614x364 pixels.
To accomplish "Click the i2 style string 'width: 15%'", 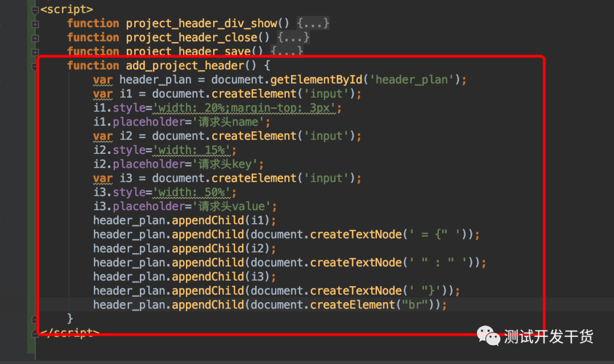I will (x=191, y=150).
